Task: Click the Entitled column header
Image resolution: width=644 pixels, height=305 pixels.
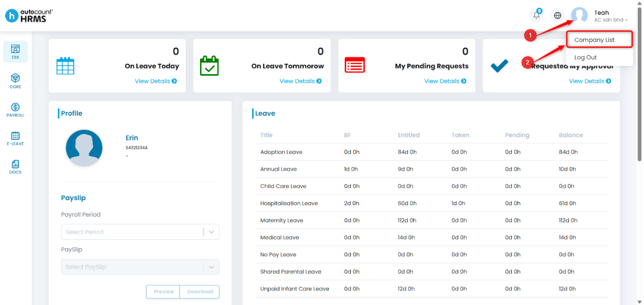Action: pos(409,135)
